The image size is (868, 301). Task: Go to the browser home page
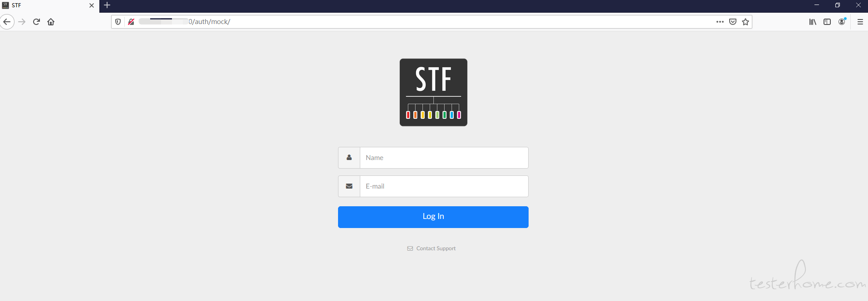[51, 22]
